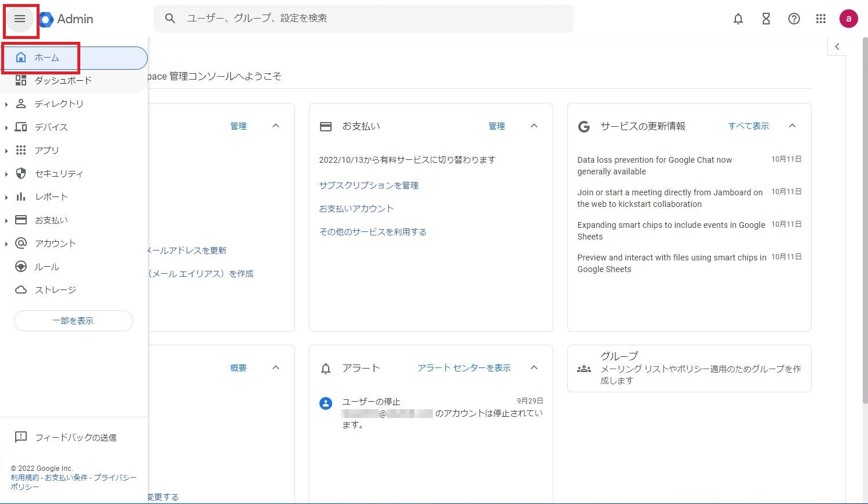Toggle the hamburger main menu button
This screenshot has height=504, width=868.
(20, 19)
